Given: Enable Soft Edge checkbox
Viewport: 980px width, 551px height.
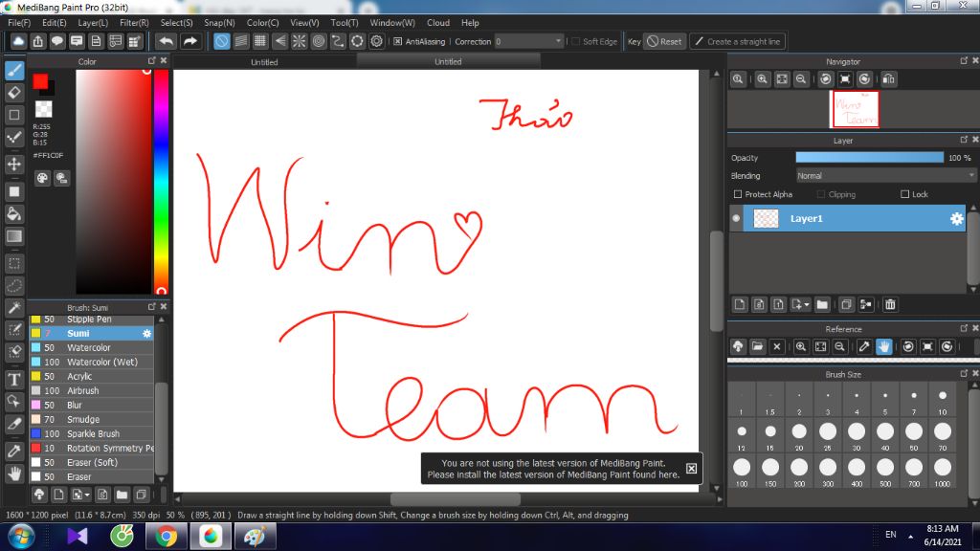Looking at the screenshot, I should (575, 41).
